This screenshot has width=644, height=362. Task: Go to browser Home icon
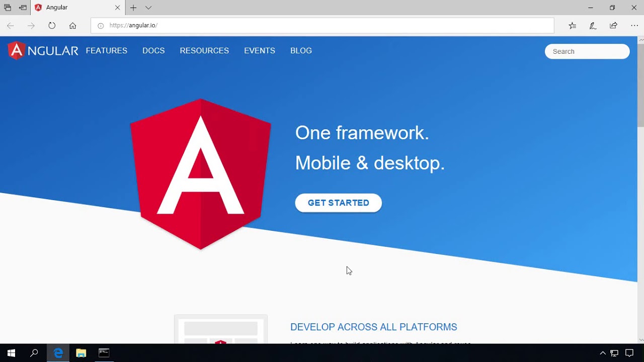coord(72,26)
